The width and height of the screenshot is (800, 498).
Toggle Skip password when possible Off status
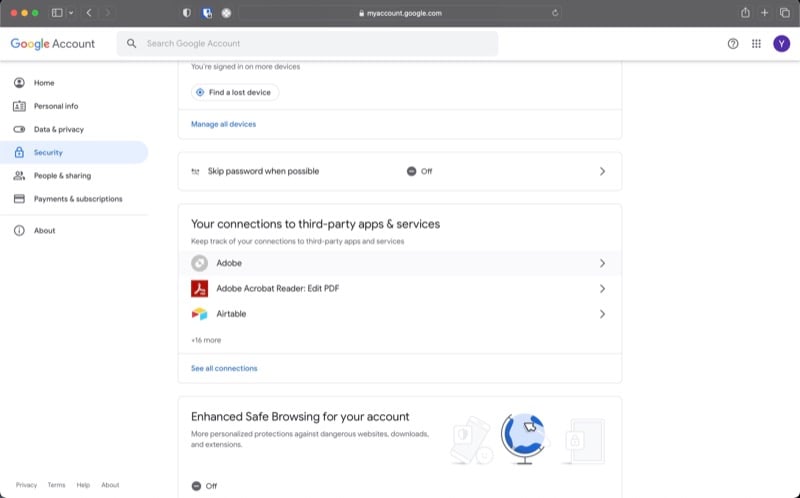coord(419,171)
